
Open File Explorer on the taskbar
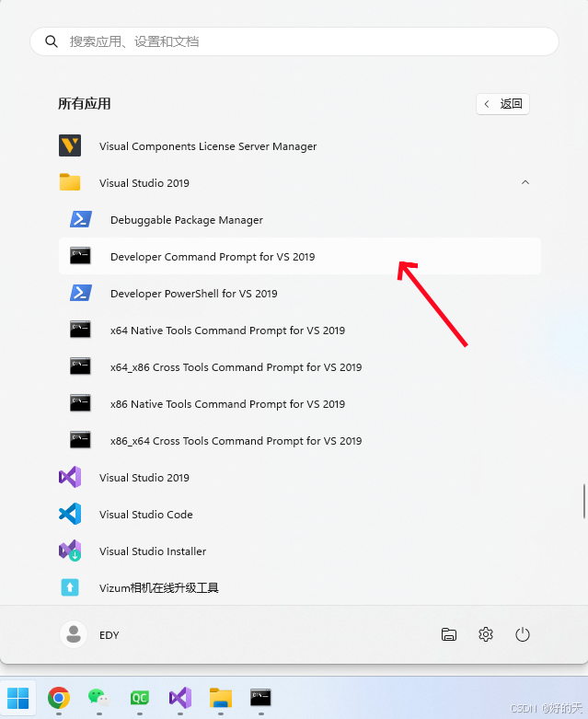[221, 698]
